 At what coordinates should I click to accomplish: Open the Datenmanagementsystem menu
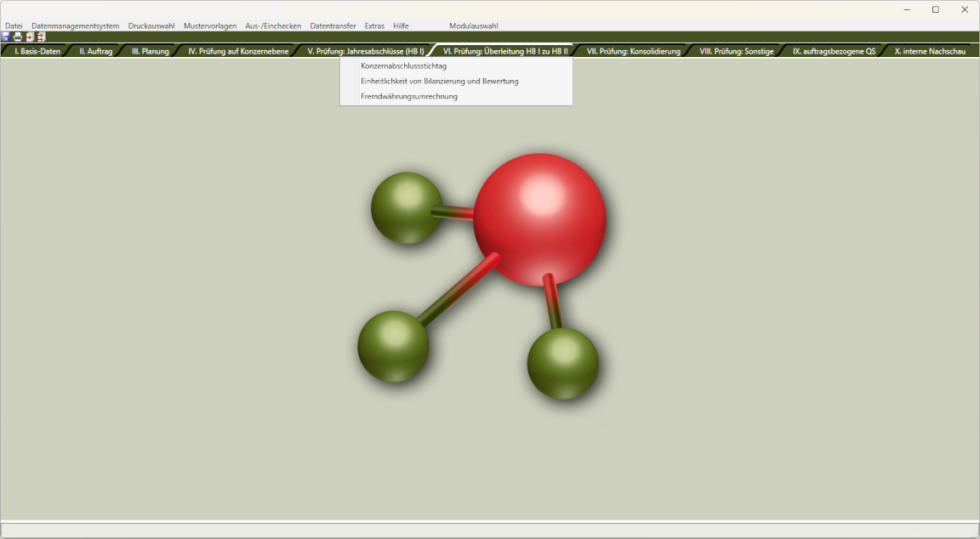75,26
